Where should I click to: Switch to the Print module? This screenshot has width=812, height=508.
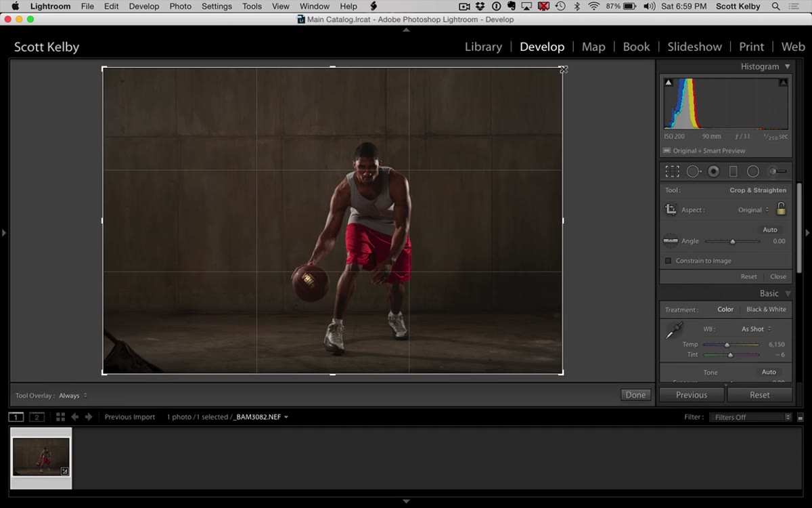coord(751,47)
